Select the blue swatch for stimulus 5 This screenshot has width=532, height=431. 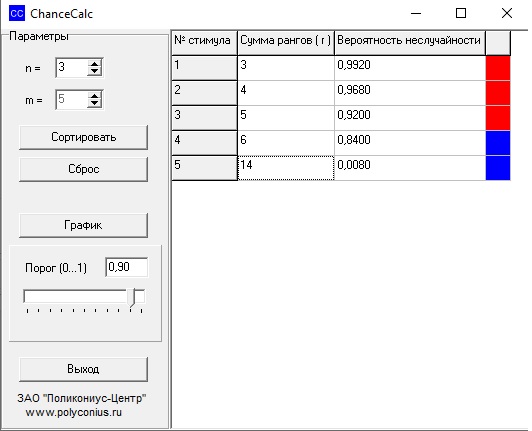[498, 168]
